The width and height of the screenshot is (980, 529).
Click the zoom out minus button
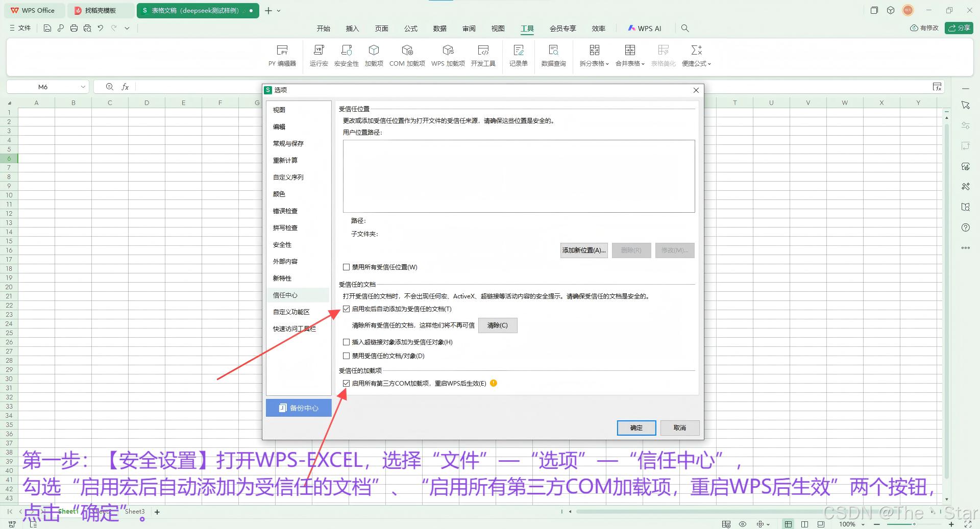pos(877,524)
